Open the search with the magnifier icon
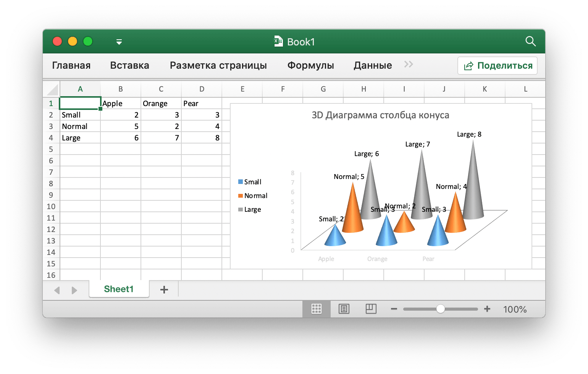The width and height of the screenshot is (588, 374). point(531,42)
